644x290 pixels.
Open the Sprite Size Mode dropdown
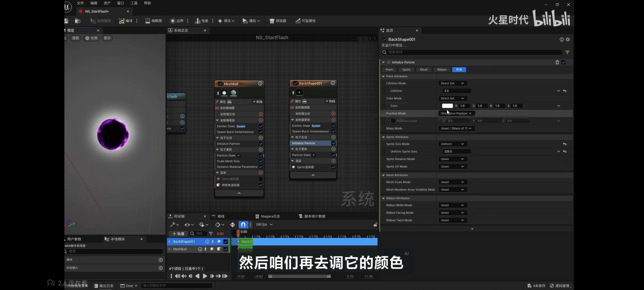pyautogui.click(x=452, y=144)
